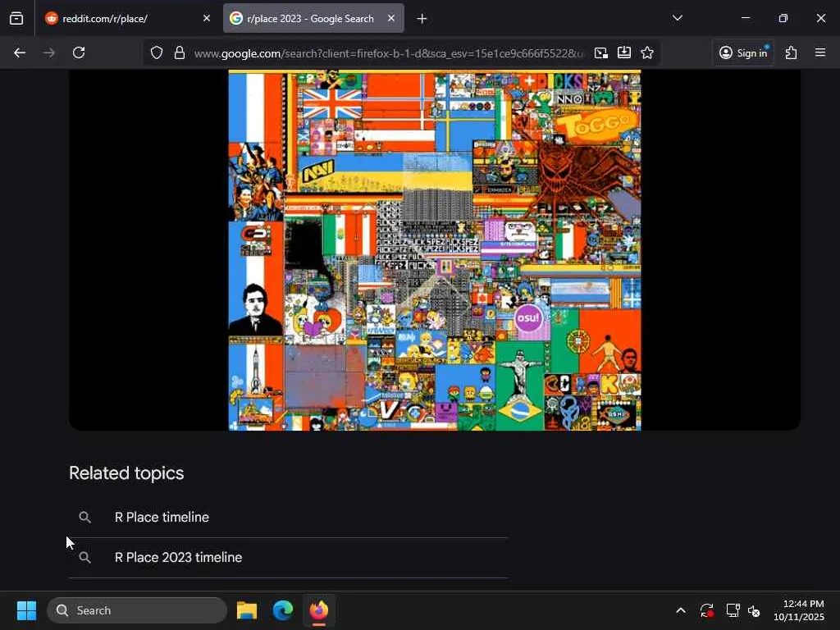
Task: Switch to the reddit.com/r/place/ tab
Action: tap(127, 18)
